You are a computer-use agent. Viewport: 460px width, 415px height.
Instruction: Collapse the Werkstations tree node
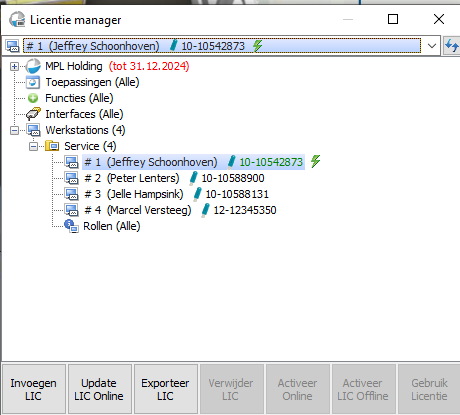(14, 130)
